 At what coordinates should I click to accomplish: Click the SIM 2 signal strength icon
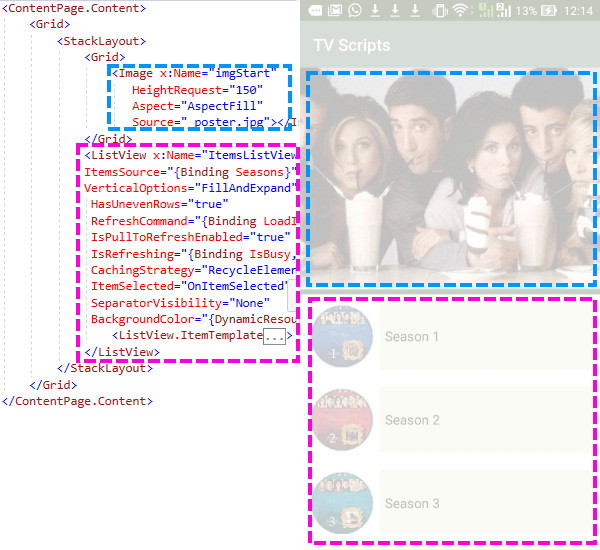[x=504, y=10]
